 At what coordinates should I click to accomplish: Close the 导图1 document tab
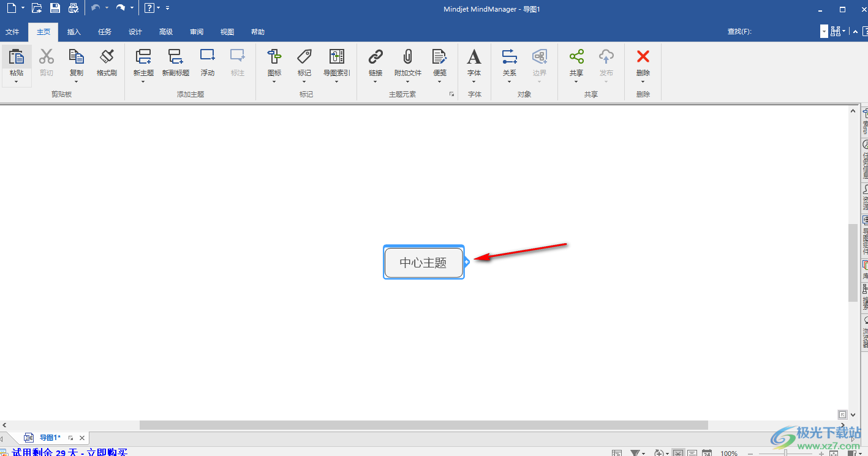[82, 438]
